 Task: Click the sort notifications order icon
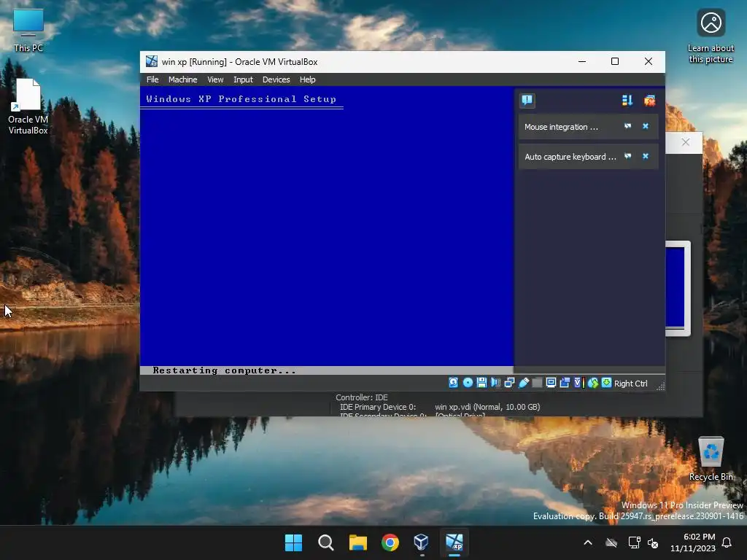(627, 101)
